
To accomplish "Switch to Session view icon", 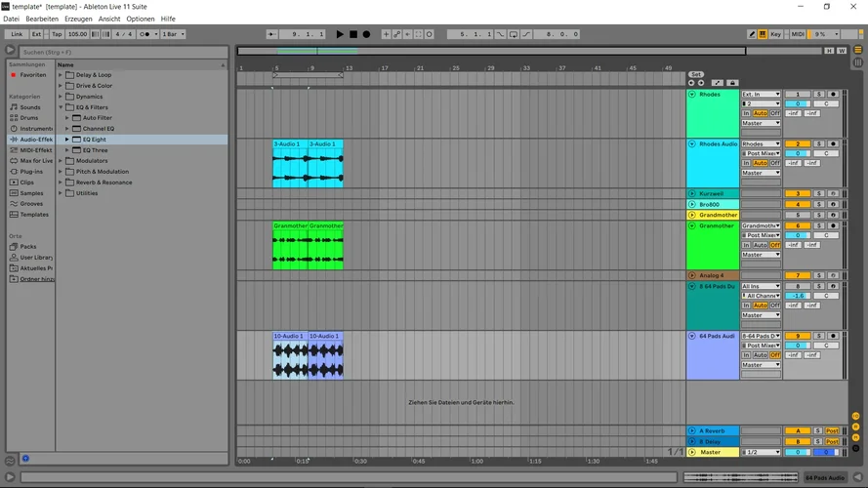I will (858, 61).
